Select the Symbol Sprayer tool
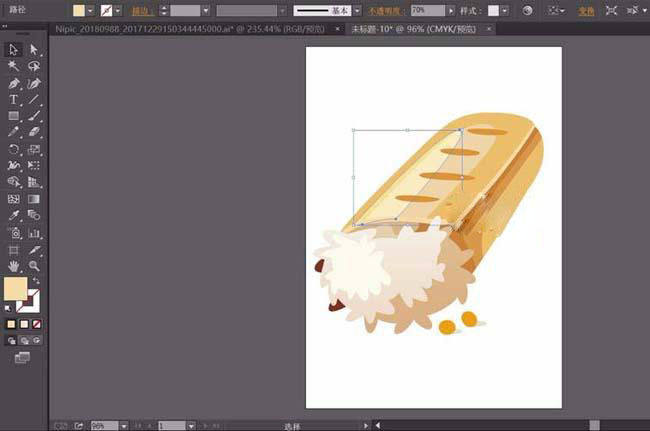Viewport: 650px width, 431px height. pos(15,233)
